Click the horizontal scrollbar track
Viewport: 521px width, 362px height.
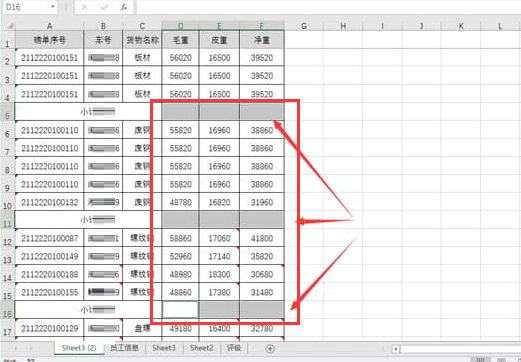460,349
